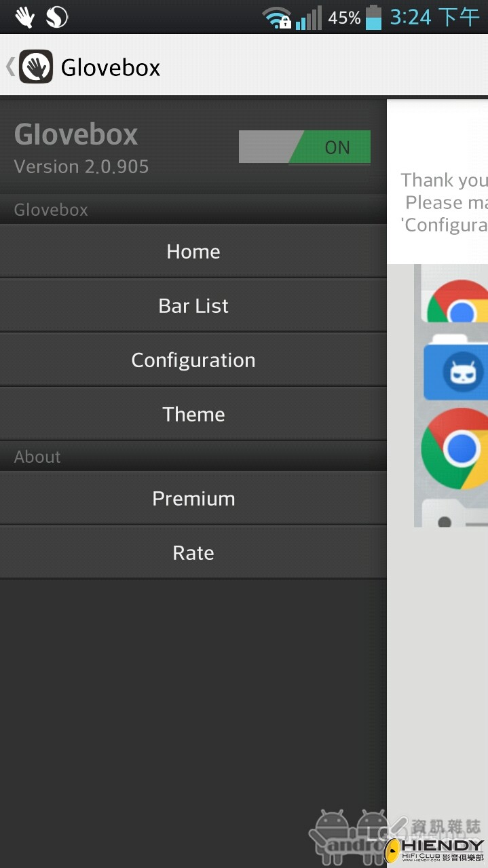The image size is (488, 868).
Task: Tap the large Chrome icon in the preview
Action: 455,449
